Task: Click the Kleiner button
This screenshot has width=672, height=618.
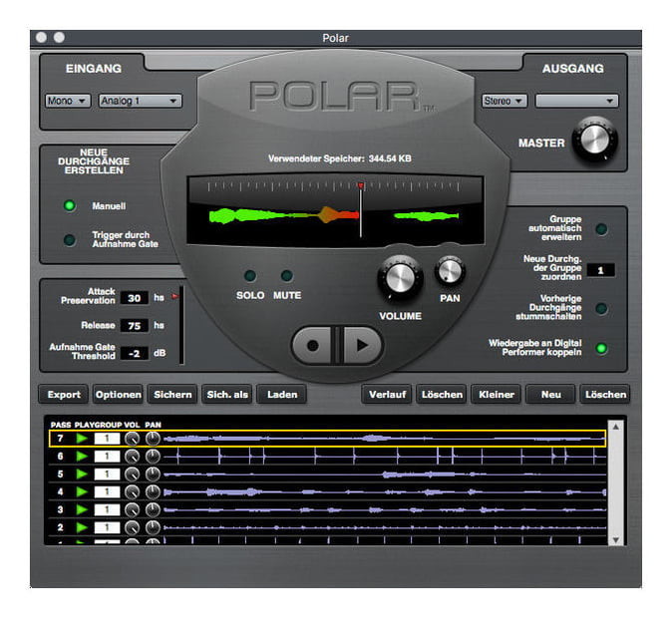Action: click(497, 395)
